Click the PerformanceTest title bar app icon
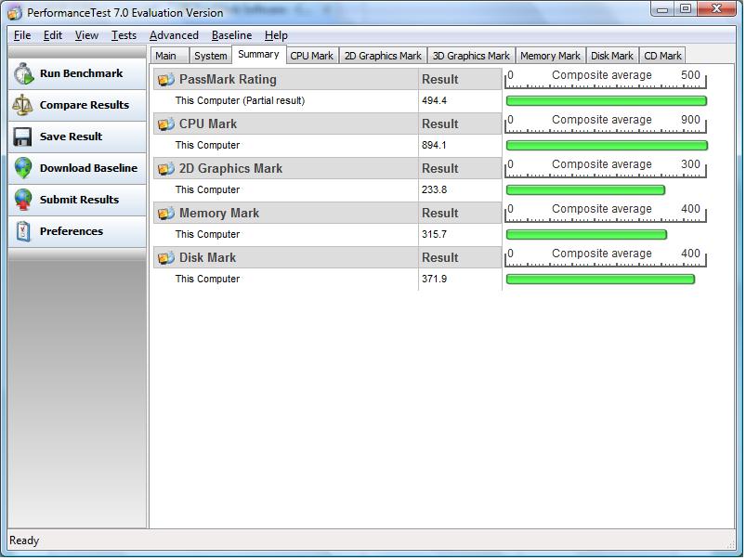The width and height of the screenshot is (746, 560). click(x=15, y=13)
